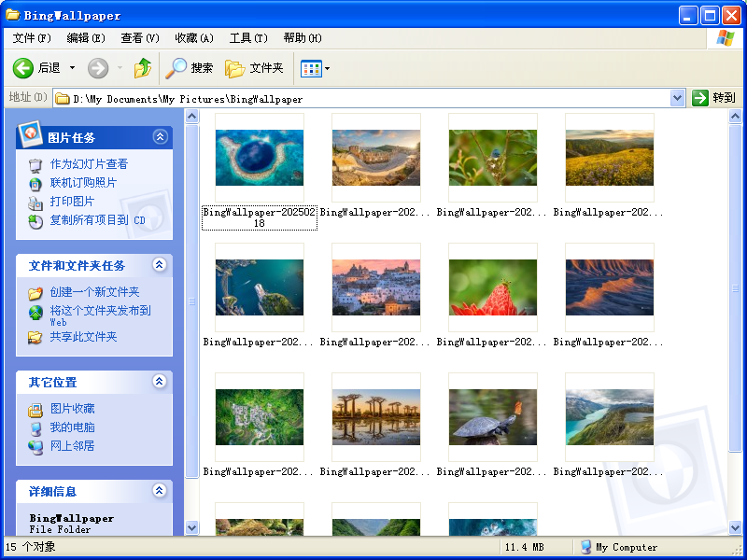
Task: Click file pane scrollbar down arrow
Action: pos(735,527)
